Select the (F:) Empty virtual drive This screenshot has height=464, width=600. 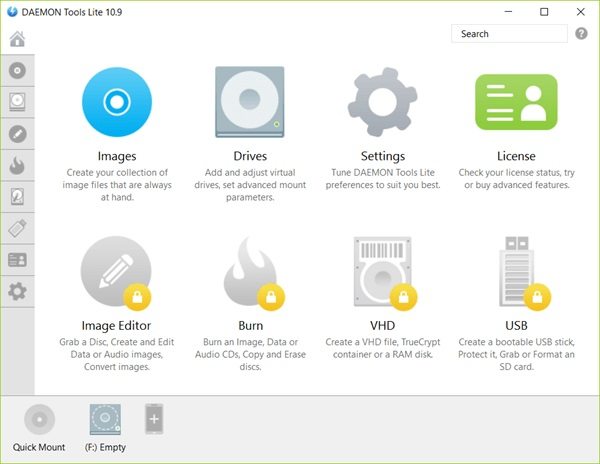[105, 419]
